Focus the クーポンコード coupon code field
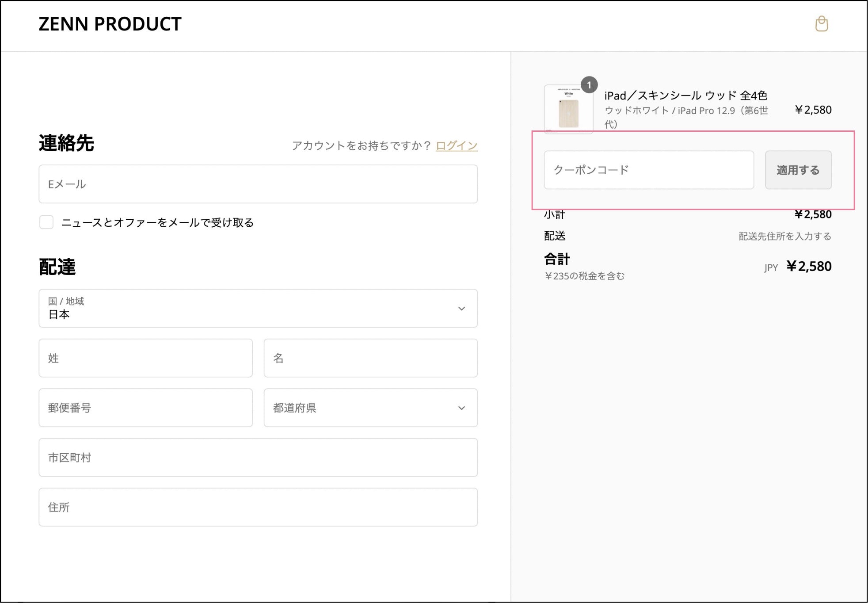Screen dimensions: 868x603 click(648, 170)
